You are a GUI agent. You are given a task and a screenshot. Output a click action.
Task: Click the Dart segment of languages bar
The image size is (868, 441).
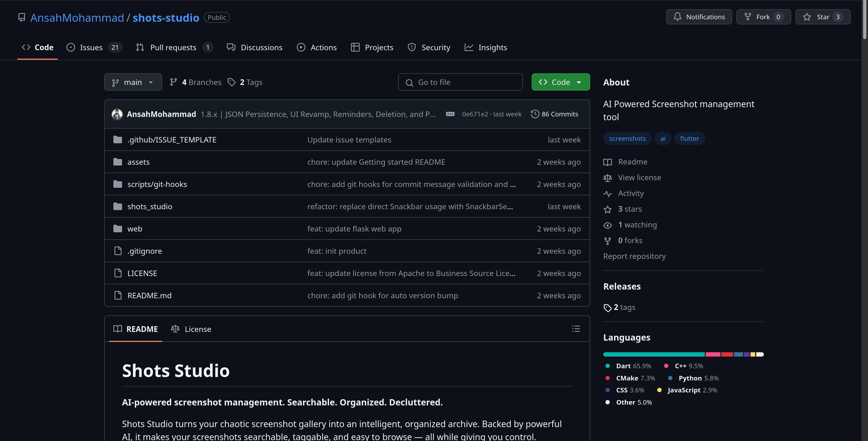coord(653,354)
